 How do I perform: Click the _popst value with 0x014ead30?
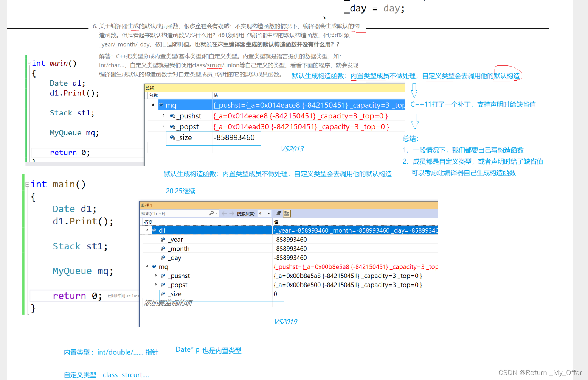pyautogui.click(x=301, y=127)
